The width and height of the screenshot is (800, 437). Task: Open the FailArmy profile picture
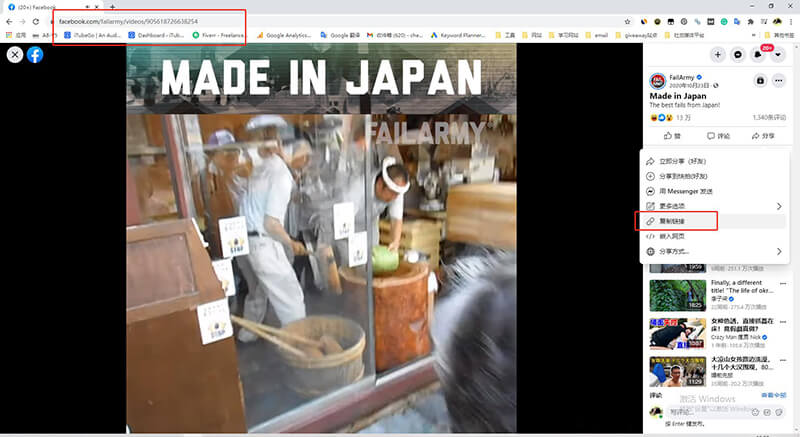[658, 81]
